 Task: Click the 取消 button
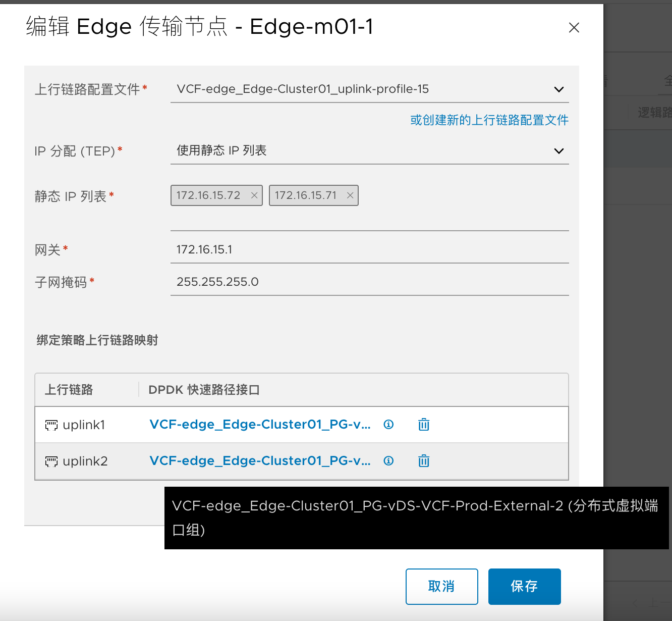(442, 587)
